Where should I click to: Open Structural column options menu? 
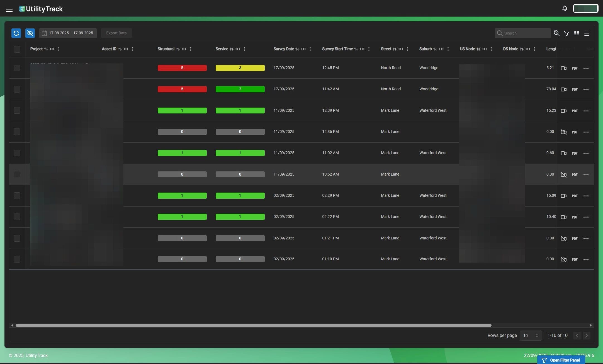[191, 49]
